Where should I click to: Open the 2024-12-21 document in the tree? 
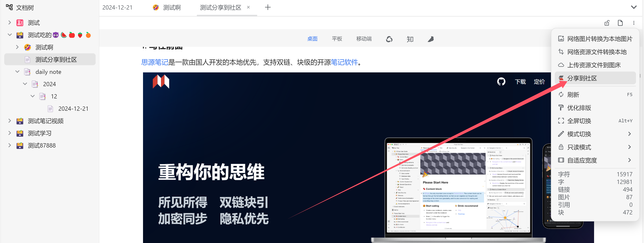click(x=73, y=109)
